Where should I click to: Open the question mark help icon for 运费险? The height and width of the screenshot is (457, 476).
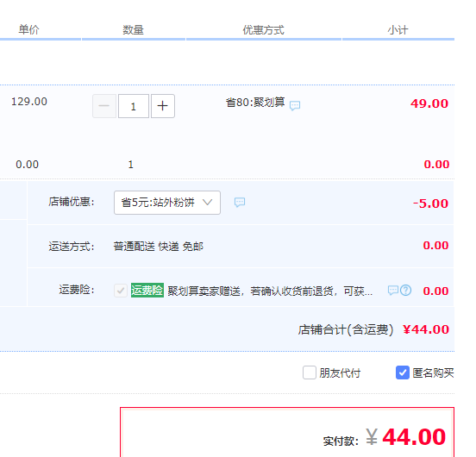pos(405,291)
